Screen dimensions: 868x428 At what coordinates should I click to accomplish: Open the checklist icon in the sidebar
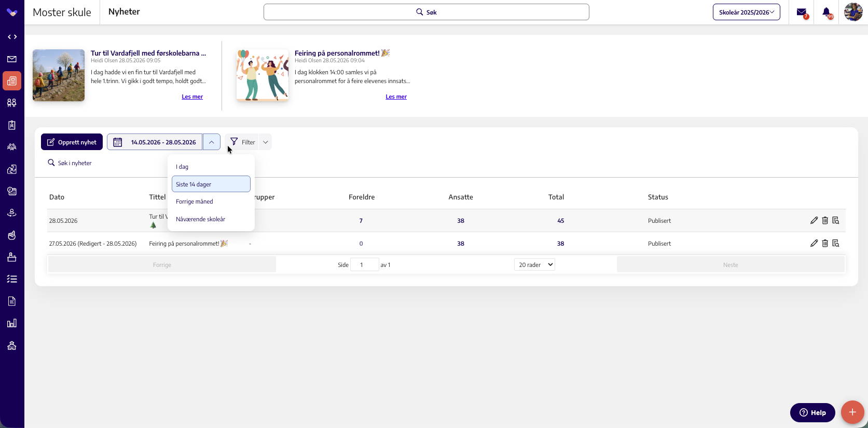click(x=12, y=279)
